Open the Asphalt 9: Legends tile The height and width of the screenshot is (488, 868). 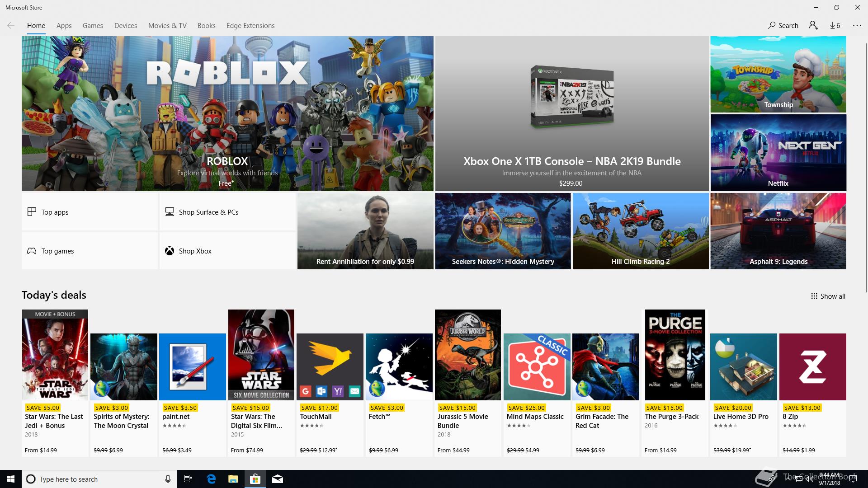pos(778,231)
